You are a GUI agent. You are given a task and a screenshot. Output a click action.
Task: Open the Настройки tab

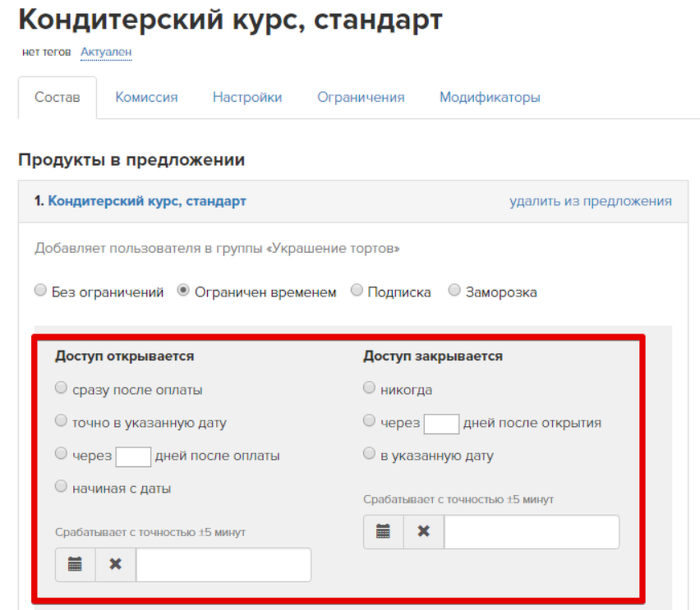(x=247, y=97)
